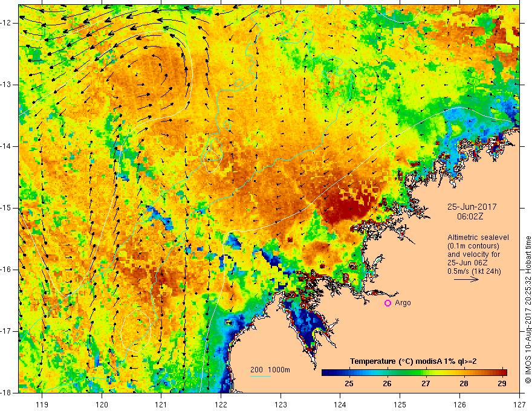
Task: Click the 122 longitude axis label
Action: click(x=221, y=404)
